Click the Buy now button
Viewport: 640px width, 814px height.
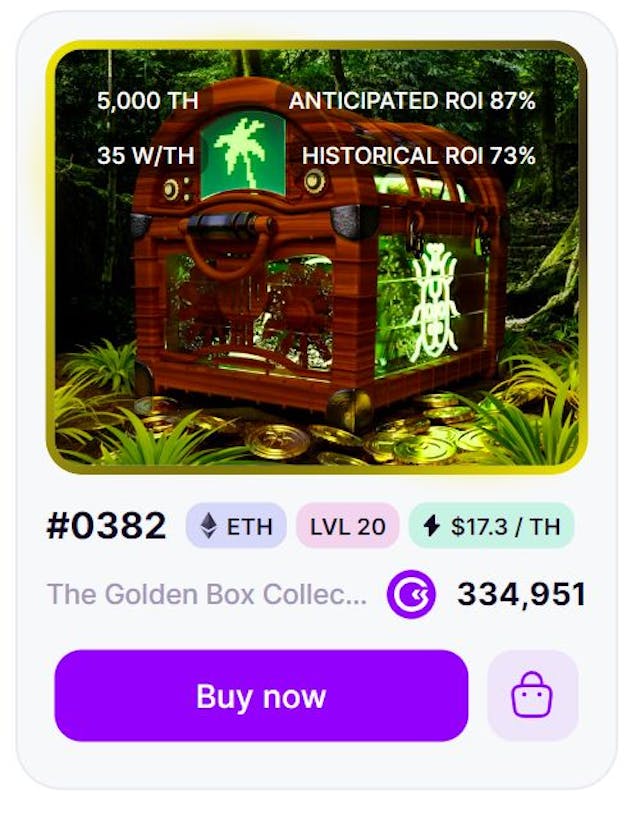[x=261, y=695]
